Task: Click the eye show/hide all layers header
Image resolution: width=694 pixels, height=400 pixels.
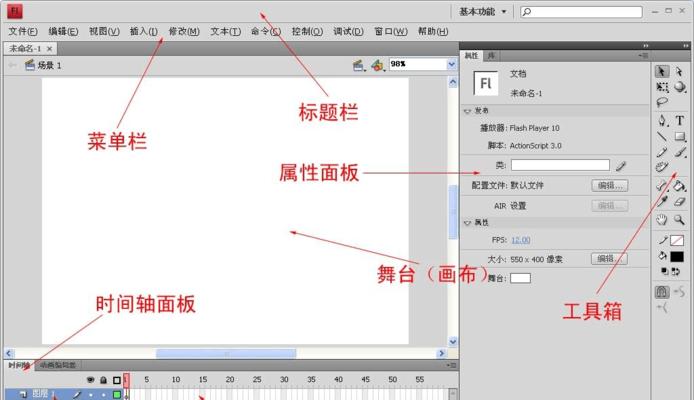Action: click(x=90, y=380)
